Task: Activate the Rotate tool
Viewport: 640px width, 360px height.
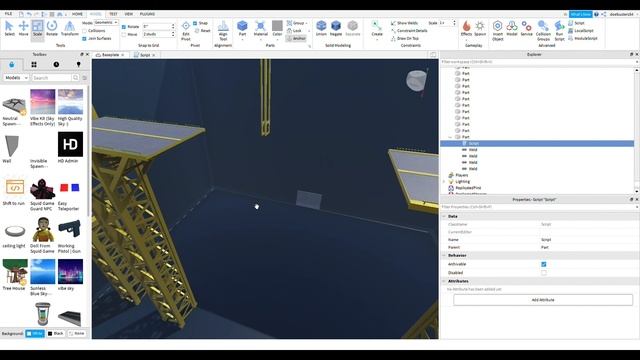Action: click(x=52, y=28)
